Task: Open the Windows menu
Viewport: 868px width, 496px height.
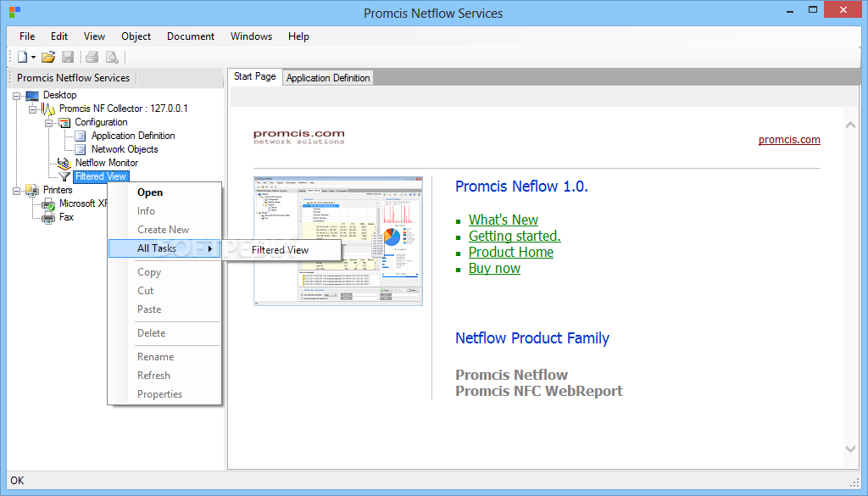Action: tap(251, 36)
